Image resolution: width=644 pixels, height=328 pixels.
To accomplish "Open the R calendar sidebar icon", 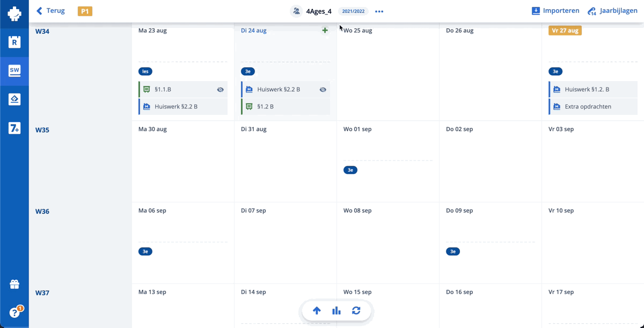I will click(x=14, y=42).
